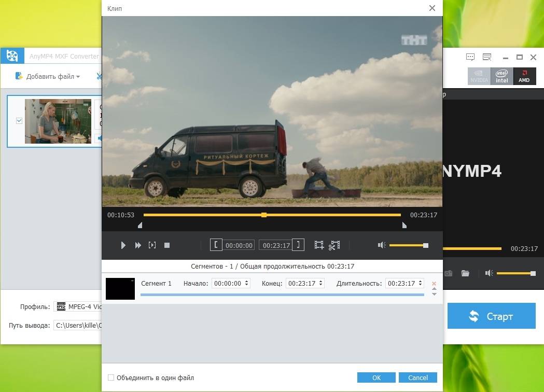544x392 pixels.
Task: Add new clip segment icon
Action: click(319, 245)
